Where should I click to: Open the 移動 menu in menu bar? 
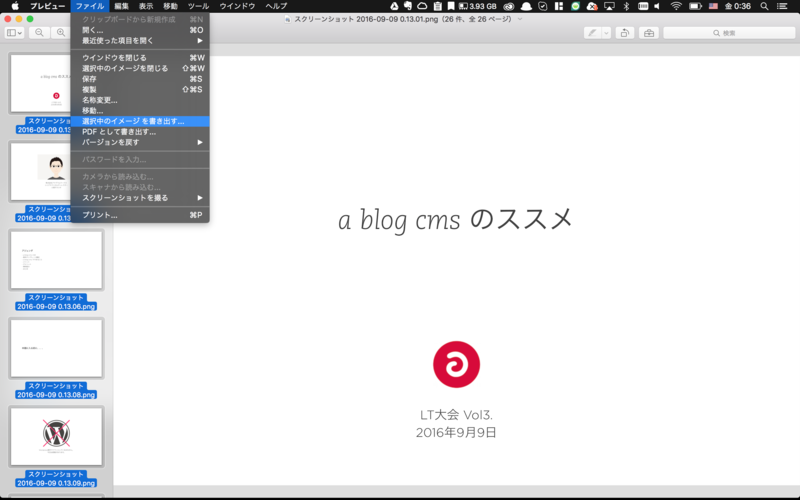pos(170,6)
